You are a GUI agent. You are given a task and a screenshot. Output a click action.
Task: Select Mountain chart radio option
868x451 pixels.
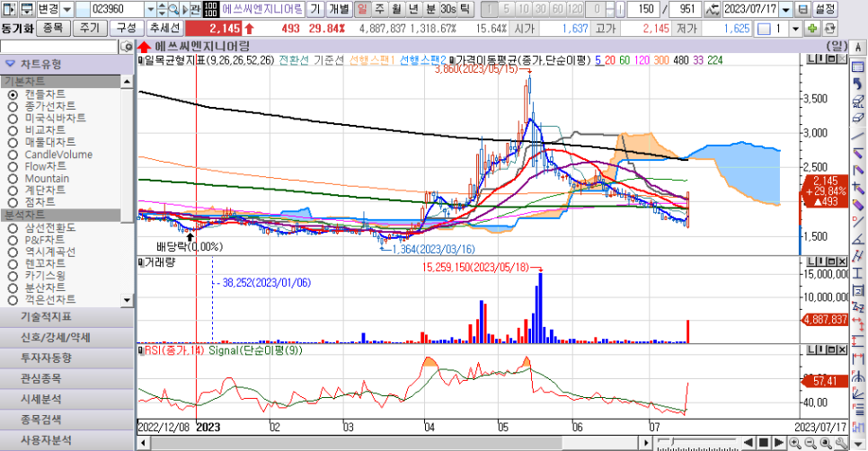click(13, 179)
